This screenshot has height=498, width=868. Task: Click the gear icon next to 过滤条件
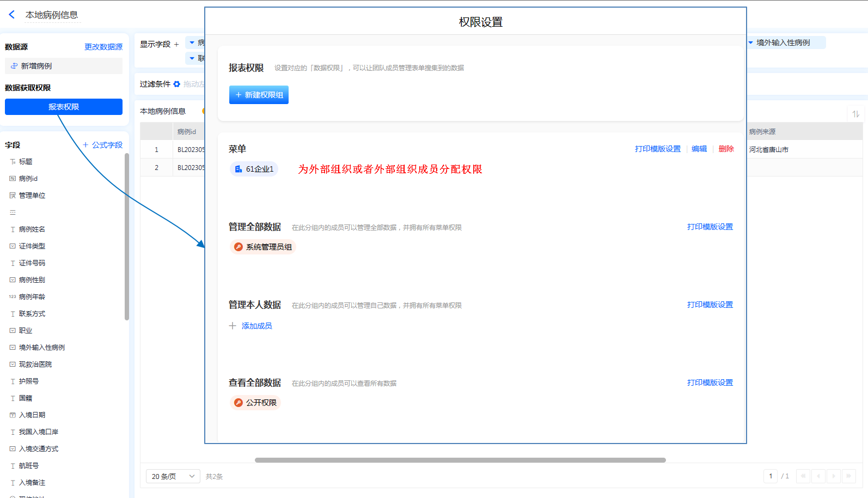tap(176, 84)
